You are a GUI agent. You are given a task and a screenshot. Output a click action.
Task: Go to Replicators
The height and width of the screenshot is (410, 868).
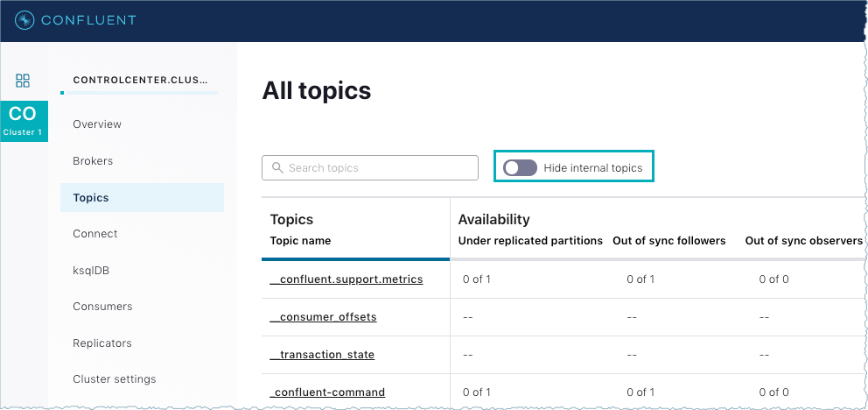tap(102, 343)
